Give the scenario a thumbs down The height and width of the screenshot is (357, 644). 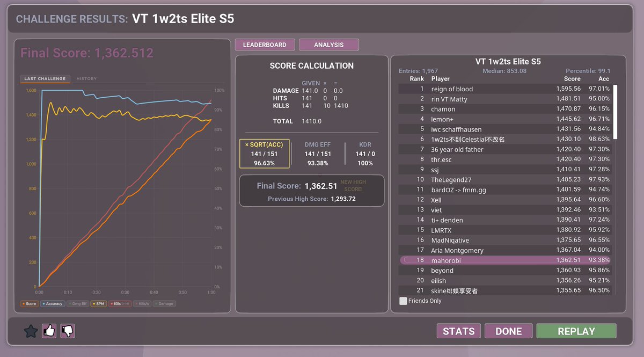tap(68, 331)
